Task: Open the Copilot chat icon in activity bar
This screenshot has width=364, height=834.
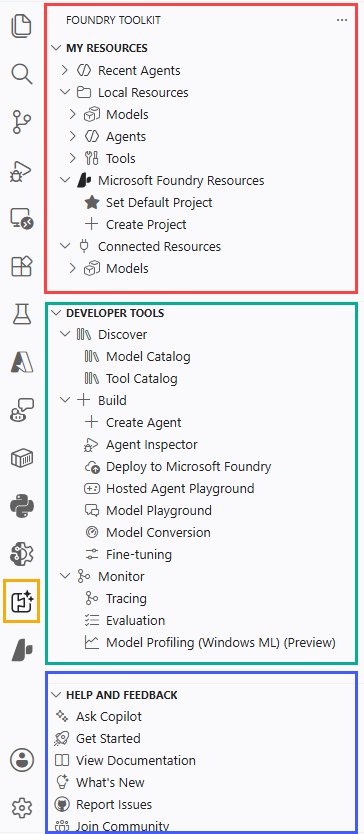Action: (22, 411)
